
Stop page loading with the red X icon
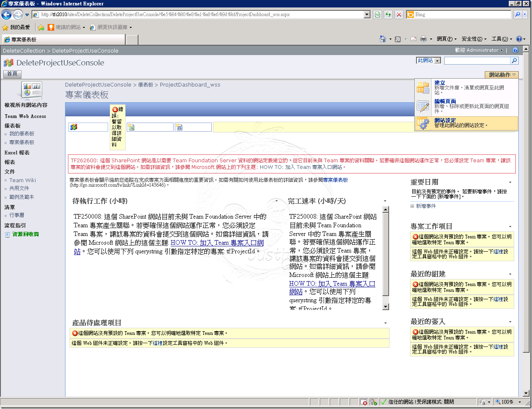tap(399, 14)
